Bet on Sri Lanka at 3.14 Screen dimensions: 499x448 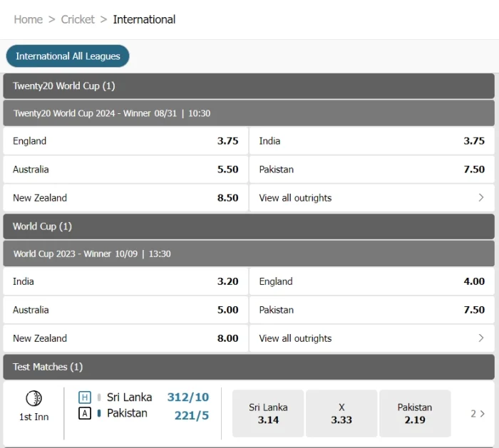click(x=268, y=413)
